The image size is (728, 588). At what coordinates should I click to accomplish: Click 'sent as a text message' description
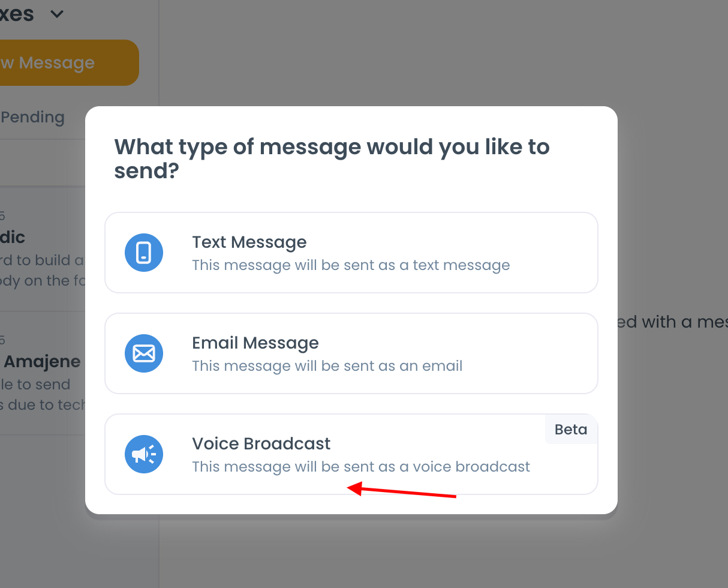click(351, 265)
